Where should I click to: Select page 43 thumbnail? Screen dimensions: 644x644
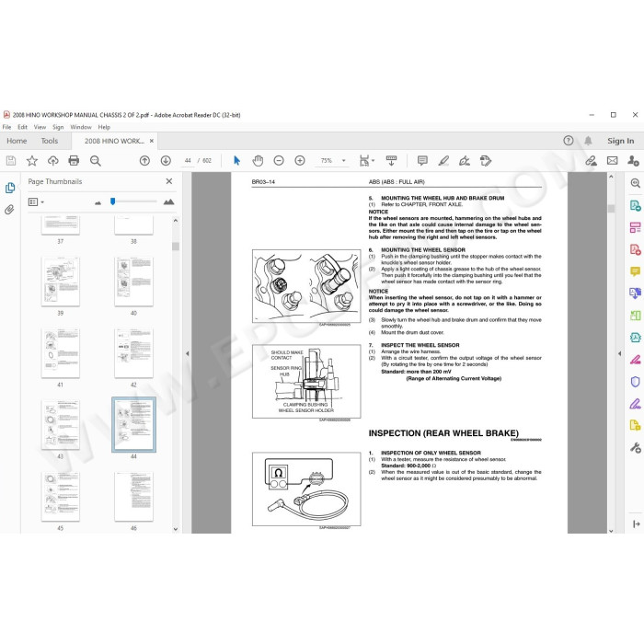pos(61,425)
